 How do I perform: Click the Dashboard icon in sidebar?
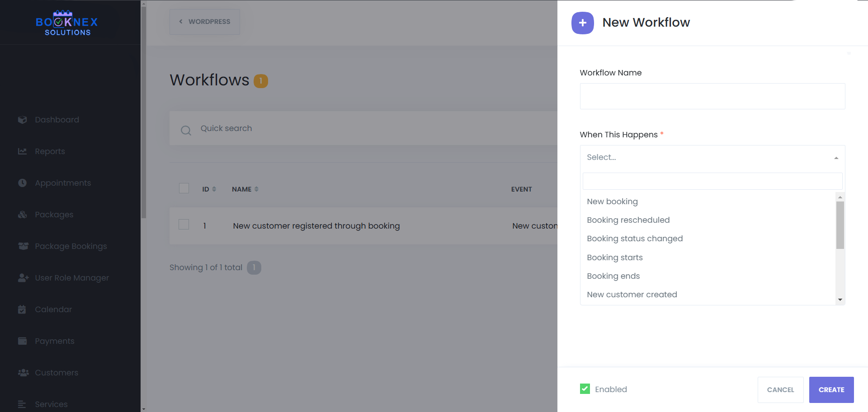pyautogui.click(x=22, y=120)
